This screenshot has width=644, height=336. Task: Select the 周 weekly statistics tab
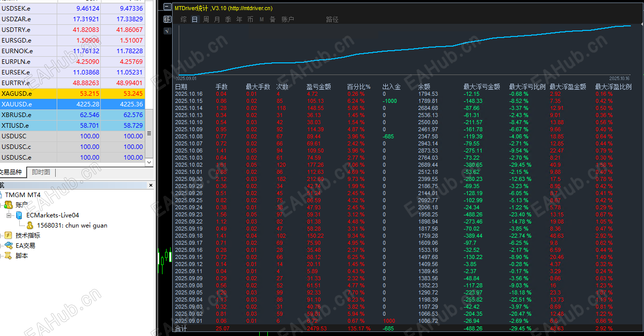click(206, 19)
